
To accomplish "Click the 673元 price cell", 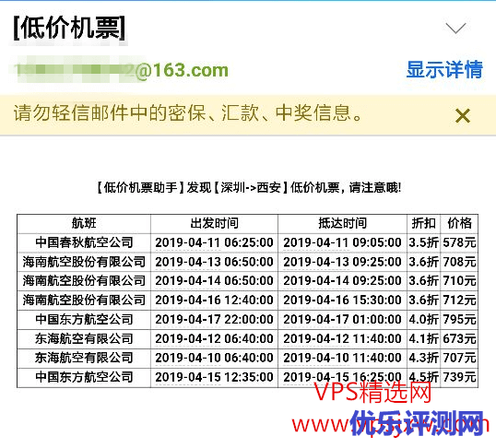I will click(459, 339).
